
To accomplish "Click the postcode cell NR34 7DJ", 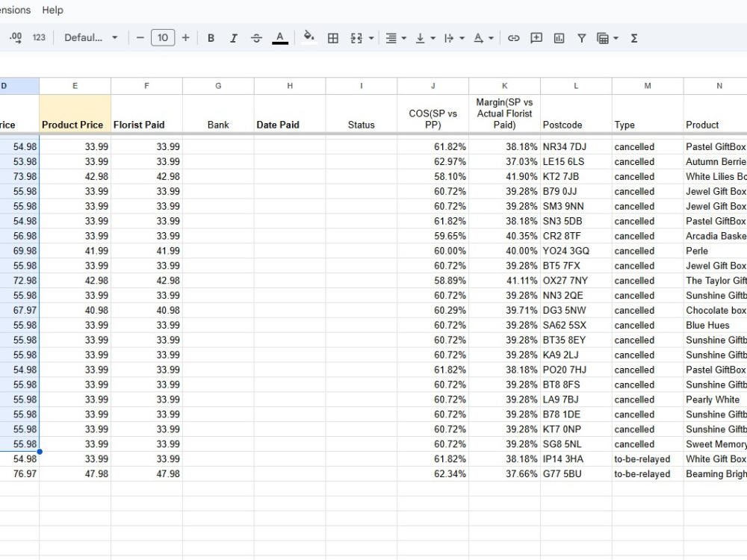I will (x=576, y=146).
